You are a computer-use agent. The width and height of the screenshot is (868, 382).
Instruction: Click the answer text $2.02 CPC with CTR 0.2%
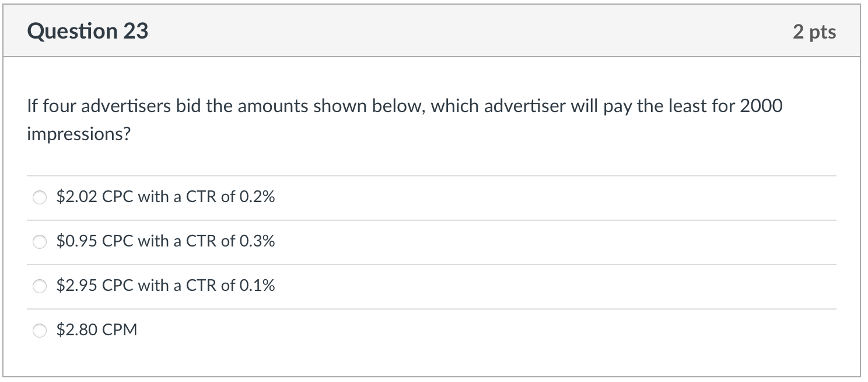(x=165, y=197)
